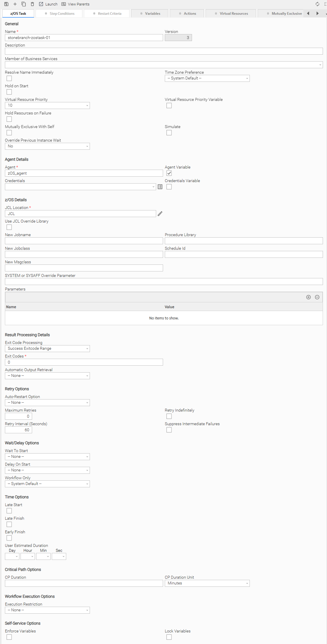Click the Save icon in the toolbar

pos(6,4)
